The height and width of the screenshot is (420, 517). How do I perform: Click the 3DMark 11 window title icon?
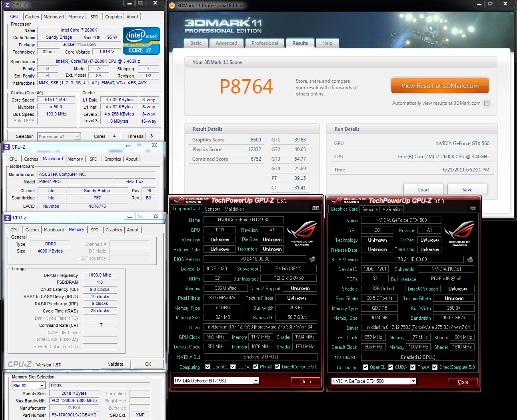pos(172,6)
